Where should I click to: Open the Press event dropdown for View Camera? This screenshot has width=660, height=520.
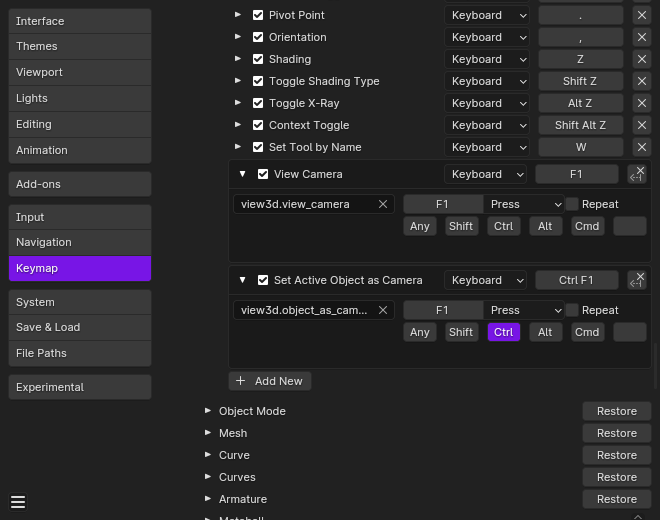(524, 204)
